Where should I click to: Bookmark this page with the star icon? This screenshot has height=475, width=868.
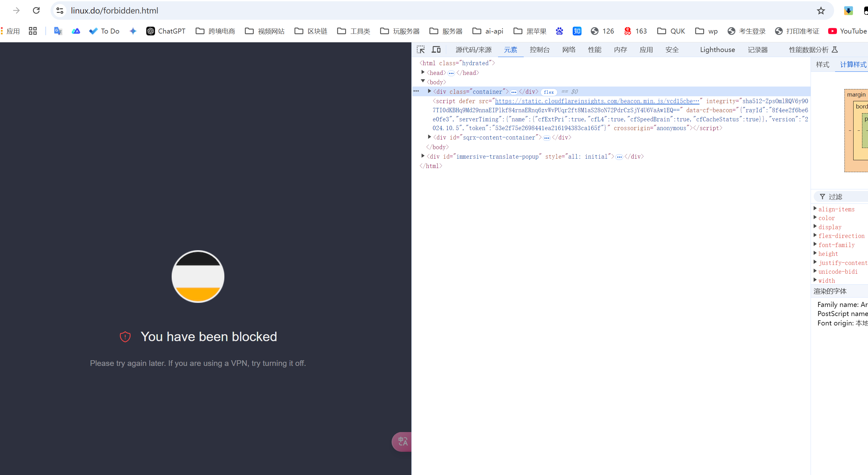click(x=821, y=10)
